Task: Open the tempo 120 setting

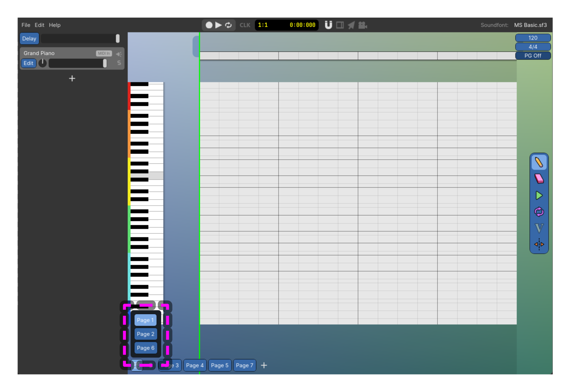Action: 533,38
